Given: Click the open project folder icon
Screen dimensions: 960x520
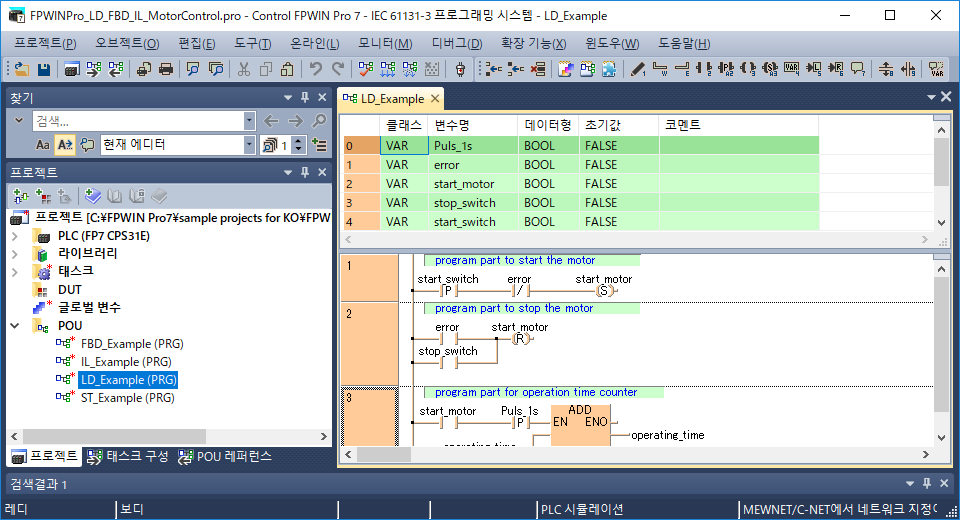Looking at the screenshot, I should coord(22,69).
